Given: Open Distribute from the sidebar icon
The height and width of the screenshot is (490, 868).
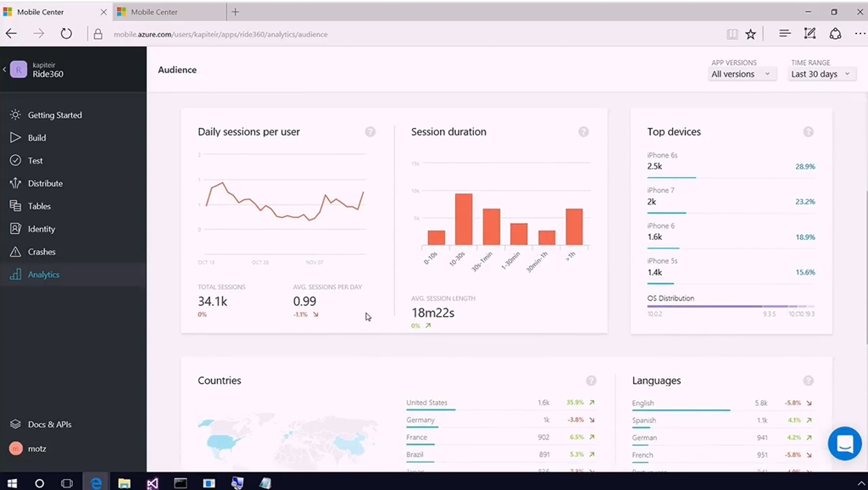Looking at the screenshot, I should tap(15, 183).
